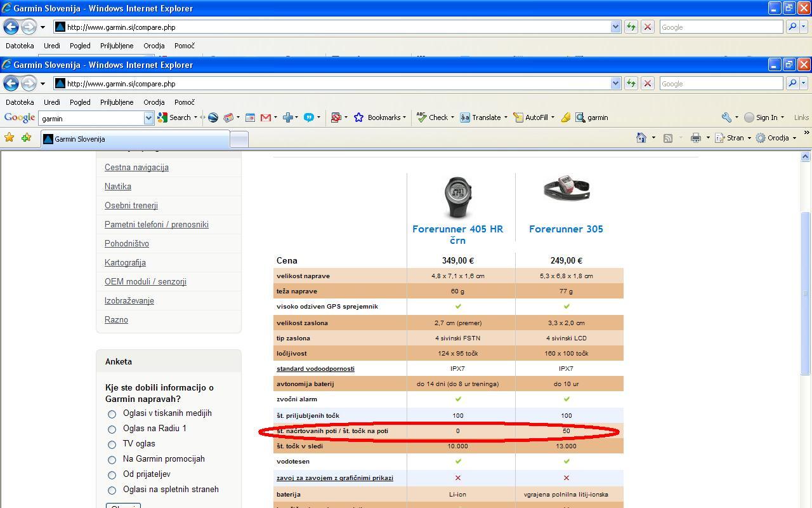
Task: Open new blank tab button
Action: point(239,139)
